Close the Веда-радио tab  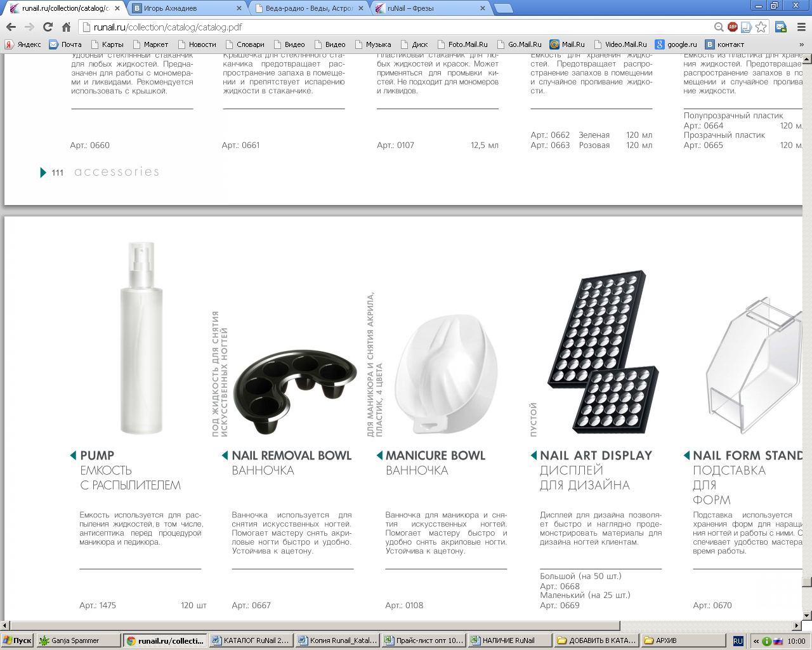click(361, 8)
